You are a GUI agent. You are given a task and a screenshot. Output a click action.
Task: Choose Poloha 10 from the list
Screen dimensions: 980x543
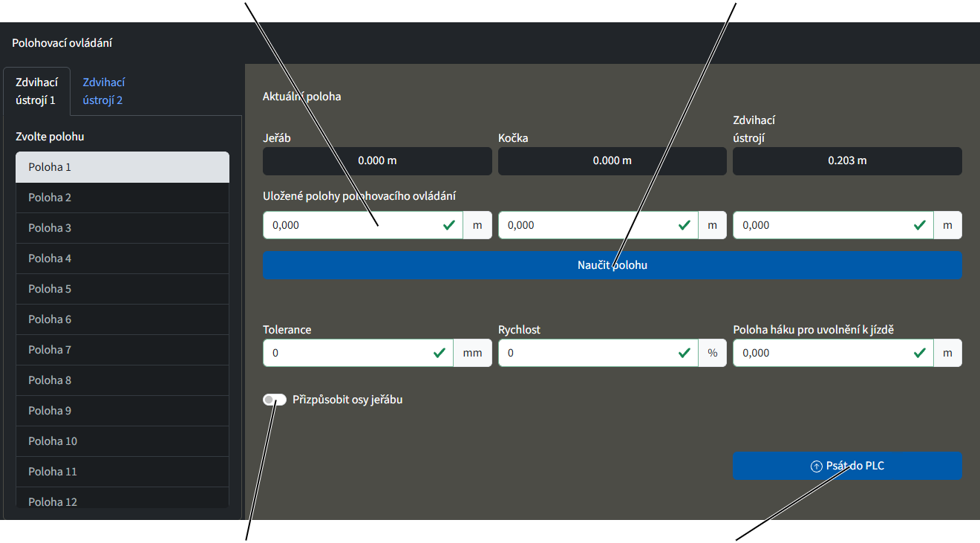pyautogui.click(x=122, y=441)
